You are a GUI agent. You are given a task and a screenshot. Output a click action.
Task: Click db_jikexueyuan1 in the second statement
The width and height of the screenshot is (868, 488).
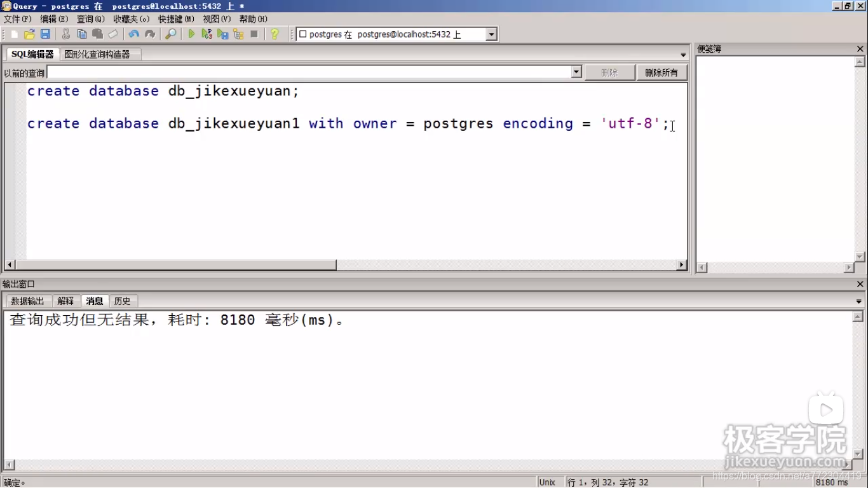tap(234, 123)
